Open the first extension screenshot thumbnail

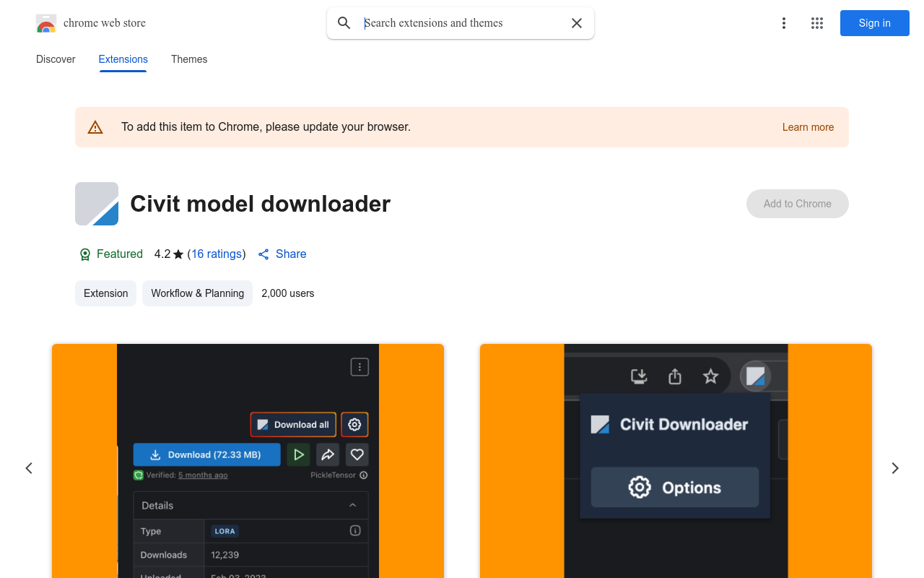click(248, 462)
